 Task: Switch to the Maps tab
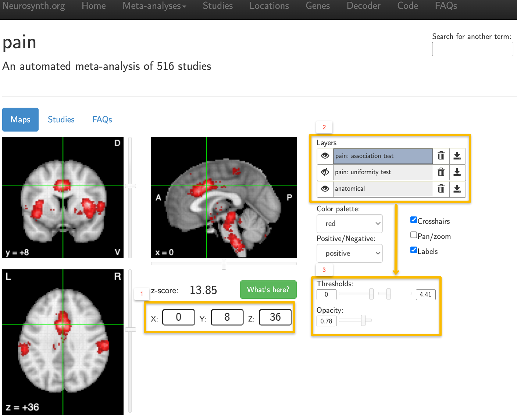(20, 119)
